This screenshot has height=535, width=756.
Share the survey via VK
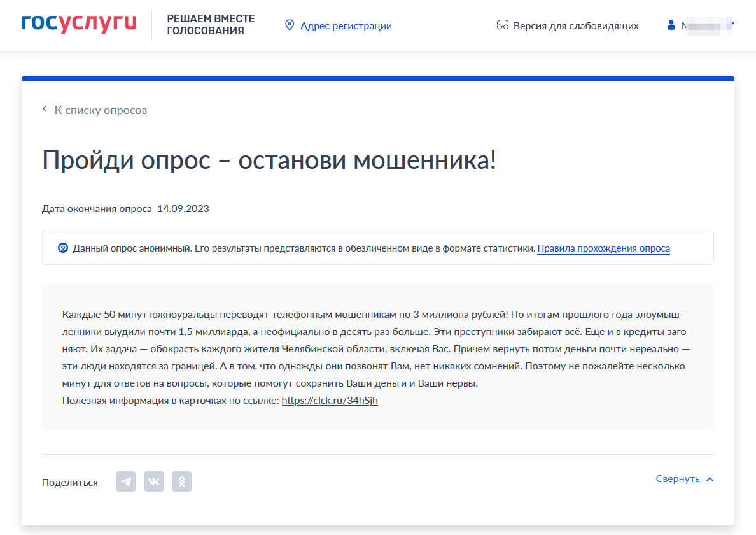coord(154,482)
